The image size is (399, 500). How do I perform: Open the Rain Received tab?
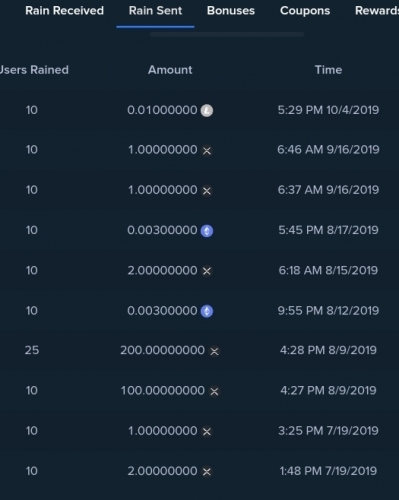click(x=64, y=11)
